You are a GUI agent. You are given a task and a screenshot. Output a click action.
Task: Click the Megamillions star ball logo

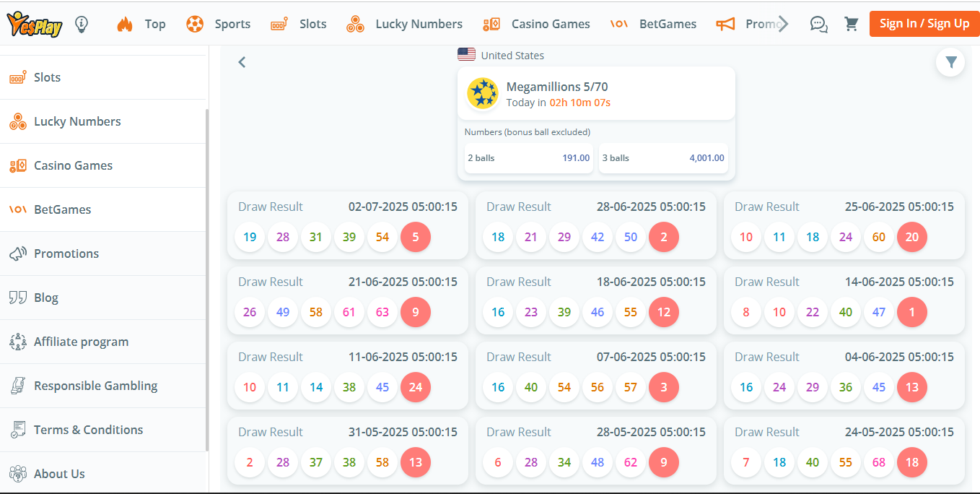coord(482,94)
